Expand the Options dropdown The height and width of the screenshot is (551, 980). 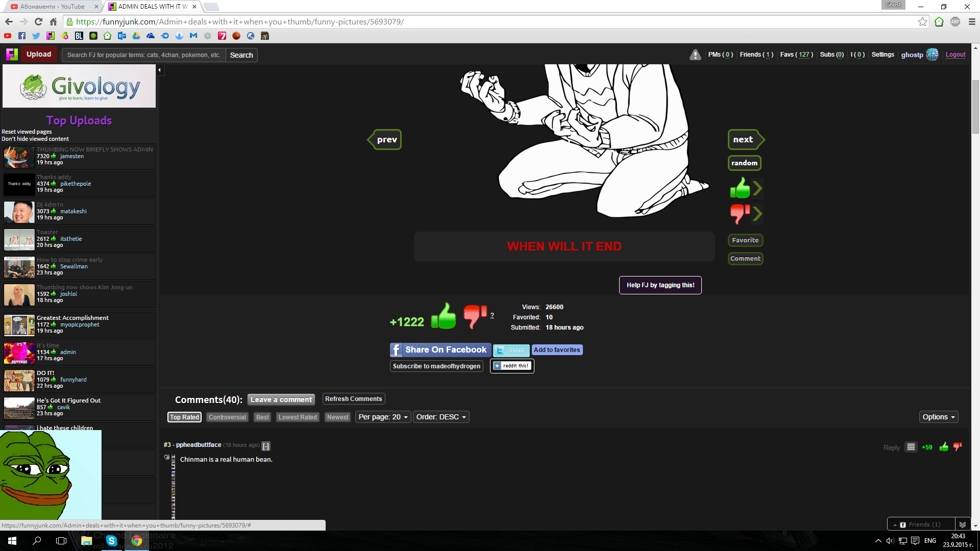(938, 417)
